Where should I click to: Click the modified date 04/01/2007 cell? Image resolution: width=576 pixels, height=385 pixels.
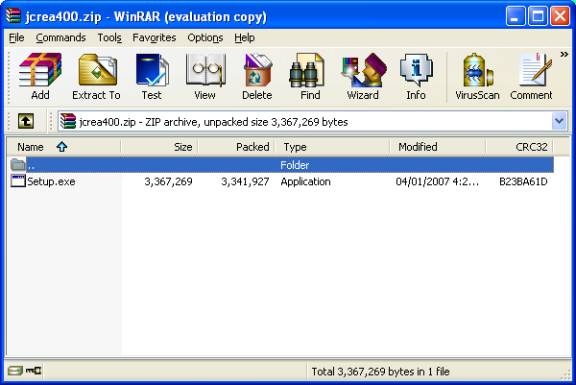click(437, 181)
